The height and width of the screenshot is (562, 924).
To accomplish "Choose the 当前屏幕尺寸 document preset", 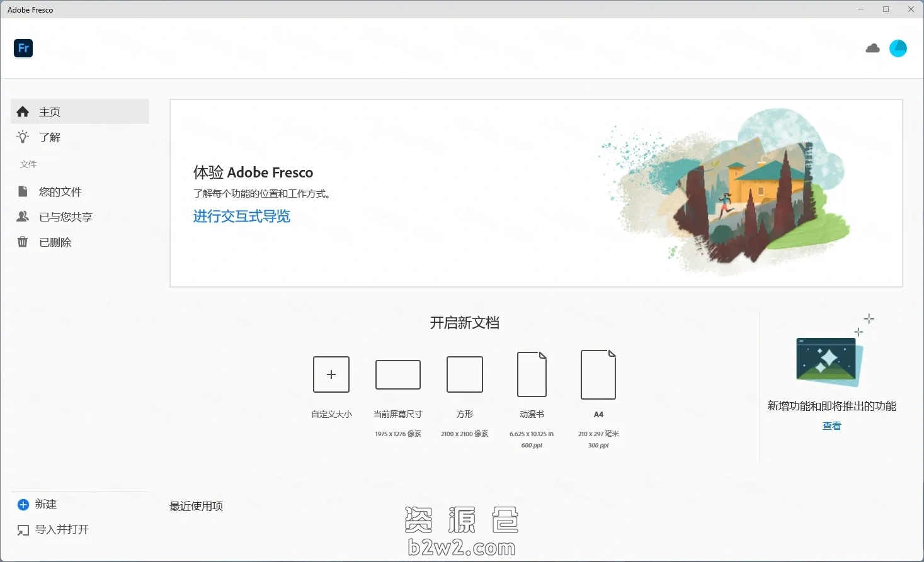I will tap(397, 375).
